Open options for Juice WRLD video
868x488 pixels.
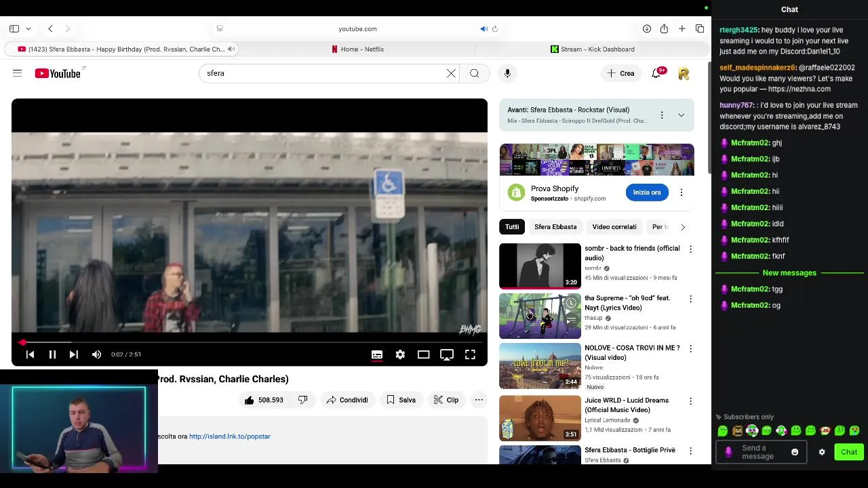[690, 401]
